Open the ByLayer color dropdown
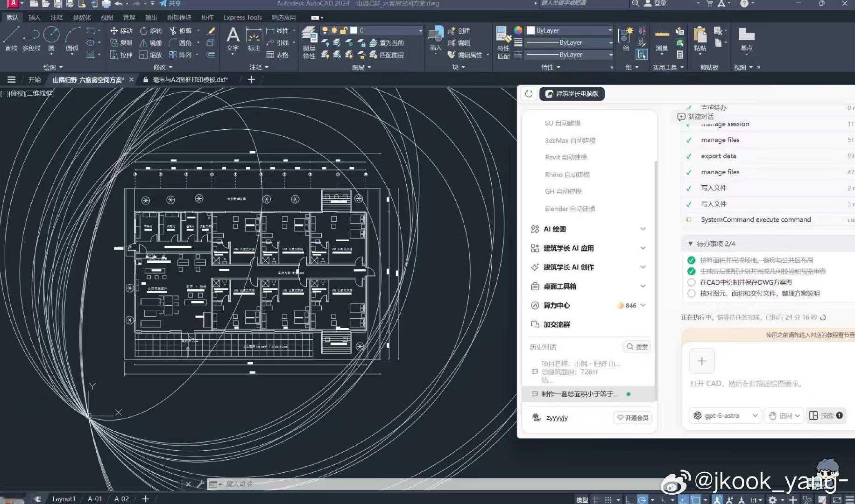Screen dimensions: 855x504 tap(570, 30)
